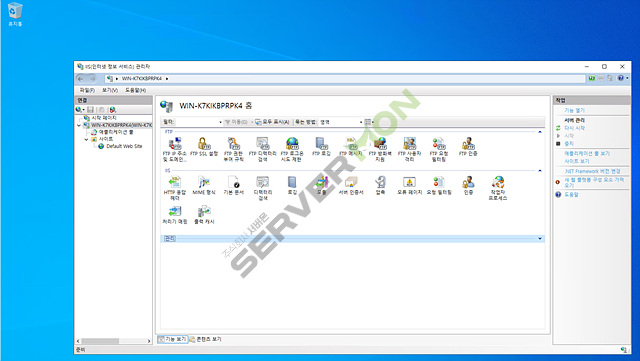Image resolution: width=640 pixels, height=361 pixels.
Task: Click 기능 열기 action link
Action: click(574, 110)
